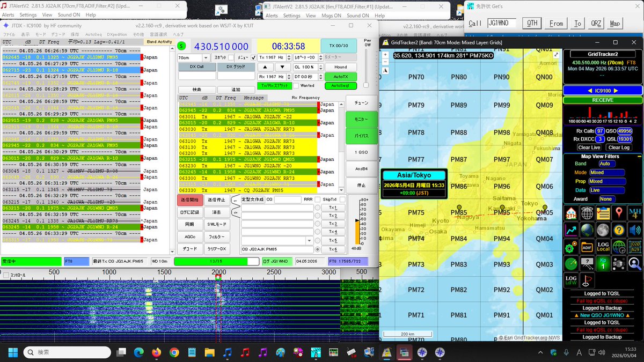
Task: Click the 送信開始 enable transmit button
Action: tap(190, 200)
